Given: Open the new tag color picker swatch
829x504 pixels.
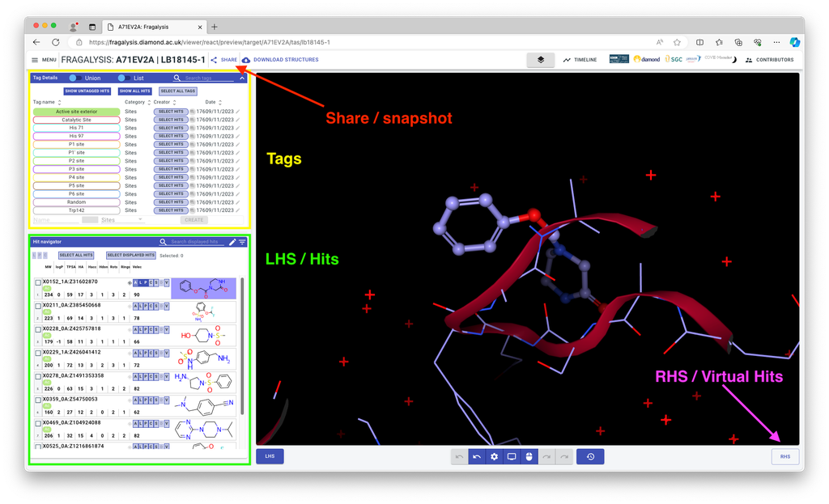Looking at the screenshot, I should [90, 220].
